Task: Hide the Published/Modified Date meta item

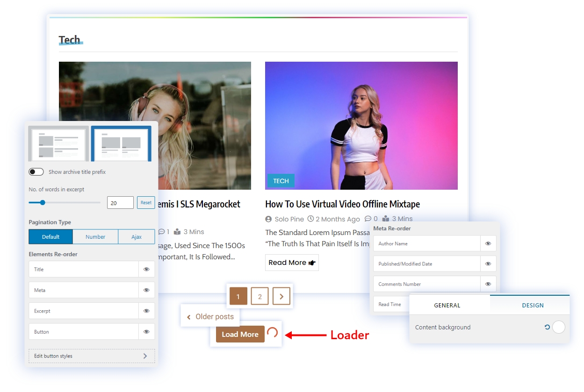Action: click(x=488, y=264)
